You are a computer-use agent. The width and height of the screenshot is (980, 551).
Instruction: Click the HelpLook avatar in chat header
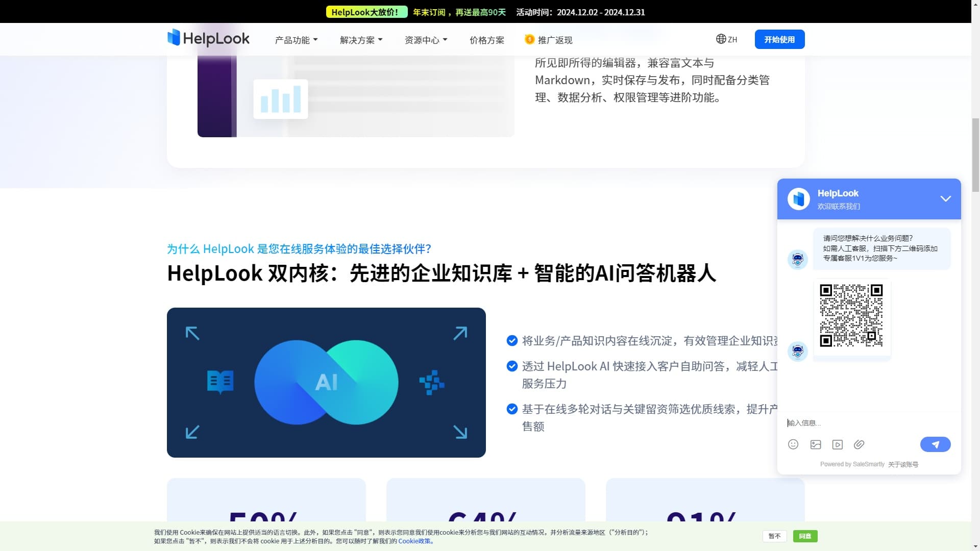798,199
